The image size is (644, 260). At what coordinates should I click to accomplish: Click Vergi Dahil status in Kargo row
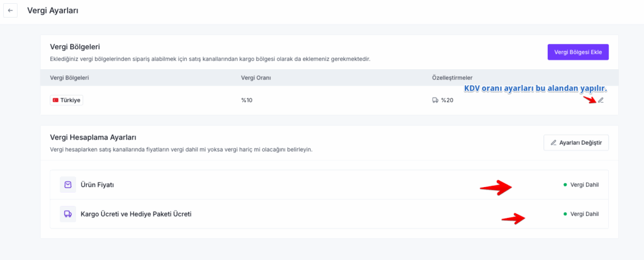click(584, 214)
